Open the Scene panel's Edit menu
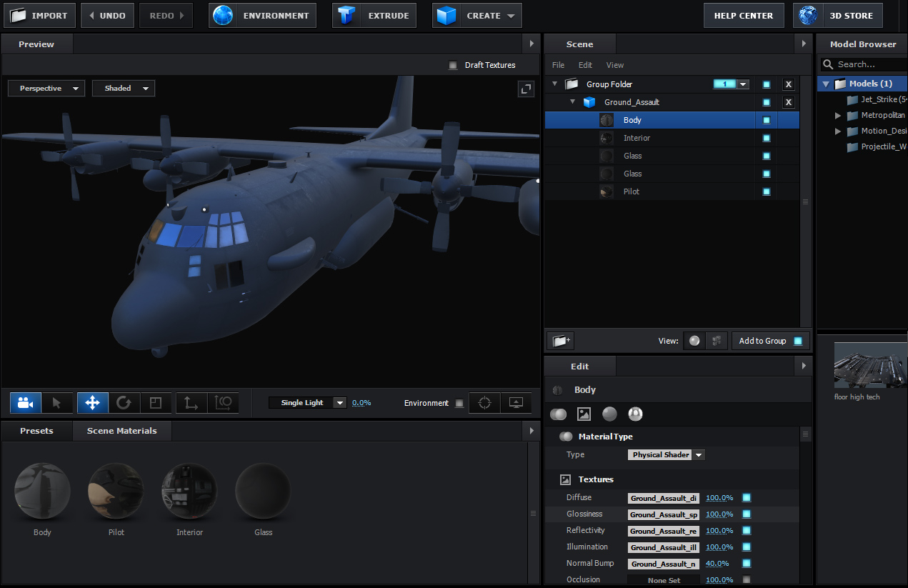 pos(585,65)
